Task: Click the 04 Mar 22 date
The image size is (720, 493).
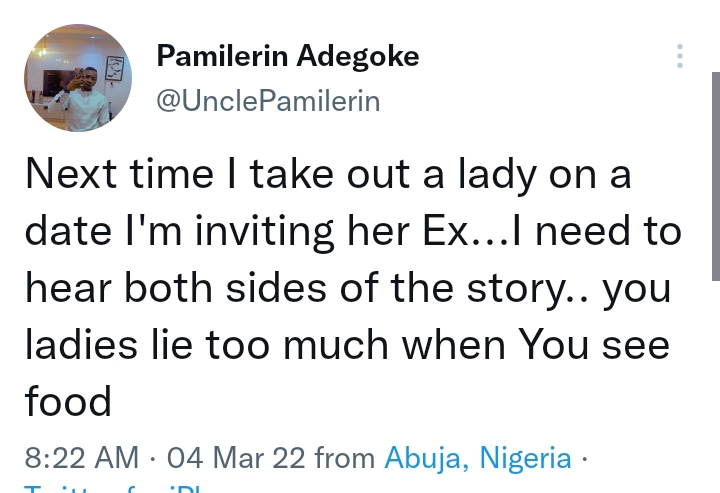Action: (x=235, y=458)
